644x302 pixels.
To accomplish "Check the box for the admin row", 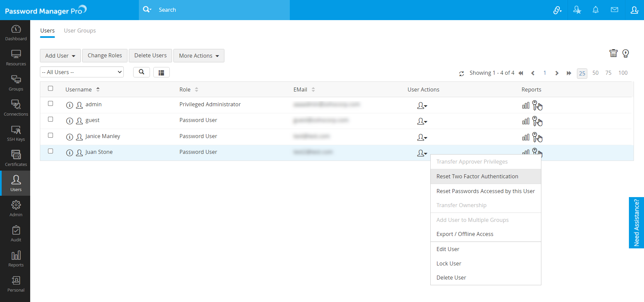I will click(51, 104).
